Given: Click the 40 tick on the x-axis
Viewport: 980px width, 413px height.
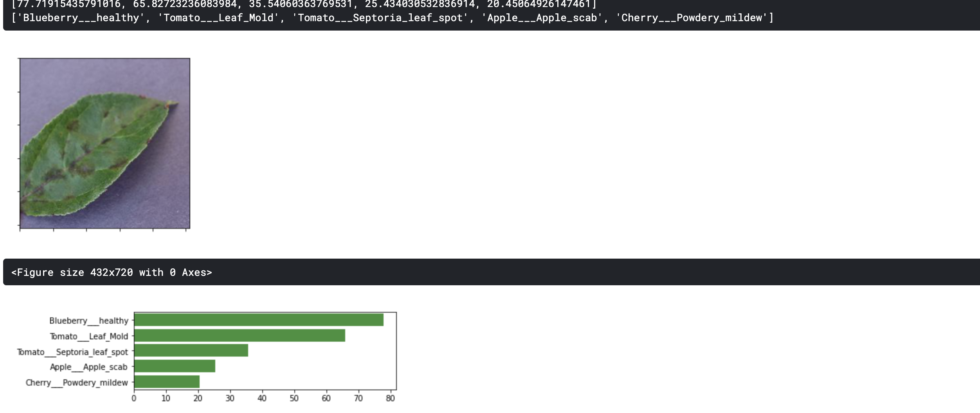Looking at the screenshot, I should (x=262, y=399).
